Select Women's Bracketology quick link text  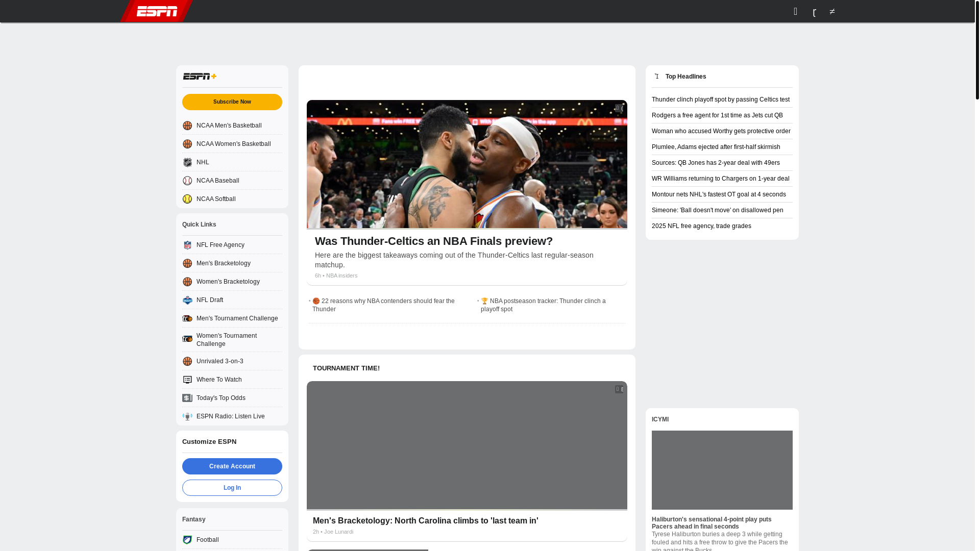coord(228,282)
